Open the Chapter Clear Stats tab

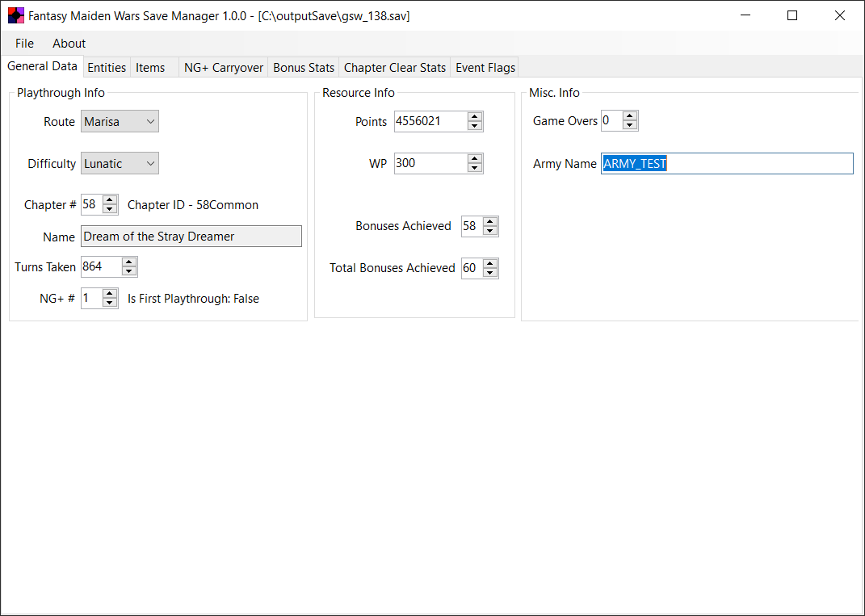click(x=394, y=67)
